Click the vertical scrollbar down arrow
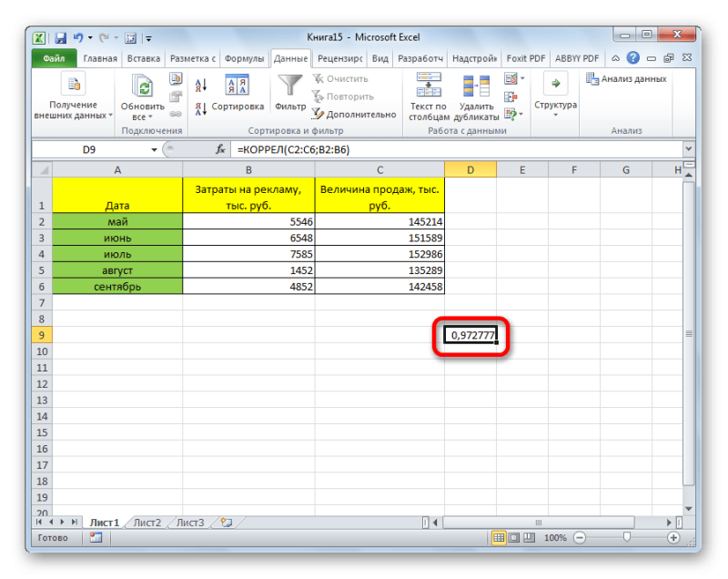This screenshot has width=728, height=579. tap(689, 508)
